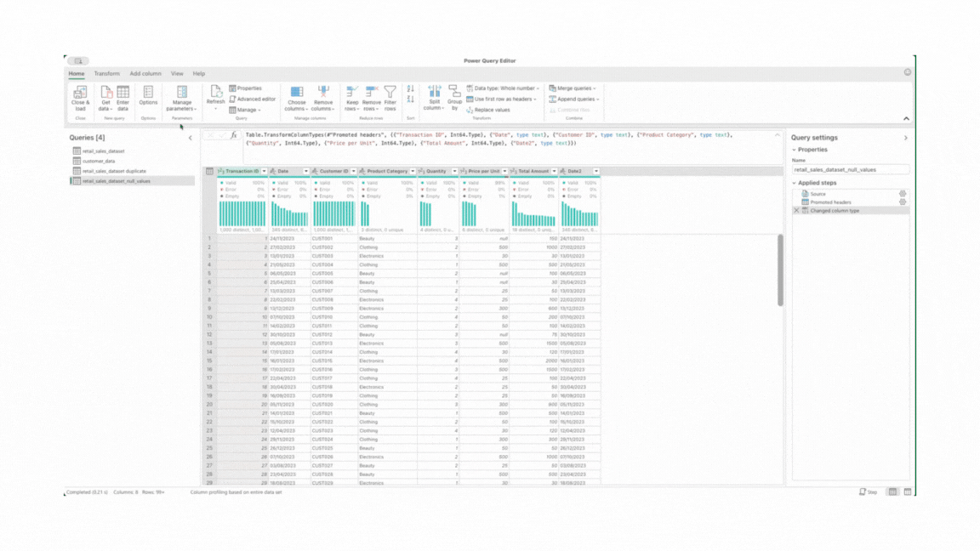
Task: Click Replace values in the ribbon
Action: click(x=488, y=110)
